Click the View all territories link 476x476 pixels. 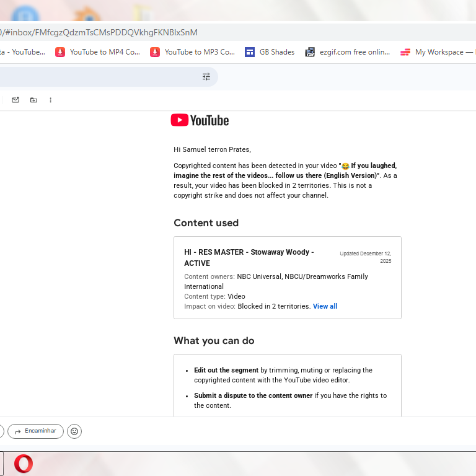325,306
